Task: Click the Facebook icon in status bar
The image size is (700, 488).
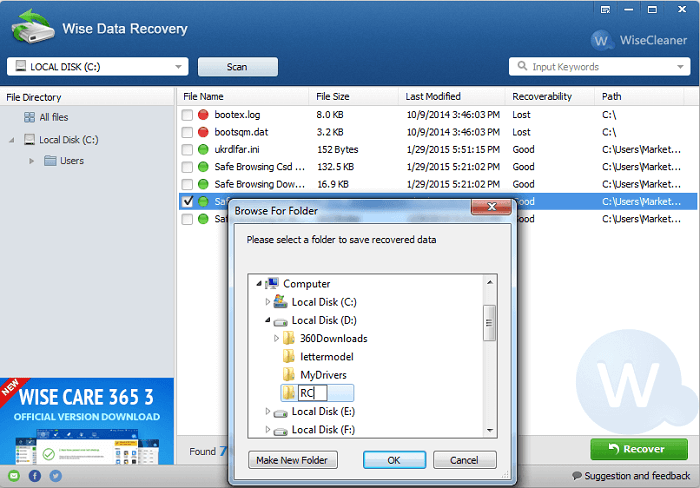Action: click(x=35, y=476)
